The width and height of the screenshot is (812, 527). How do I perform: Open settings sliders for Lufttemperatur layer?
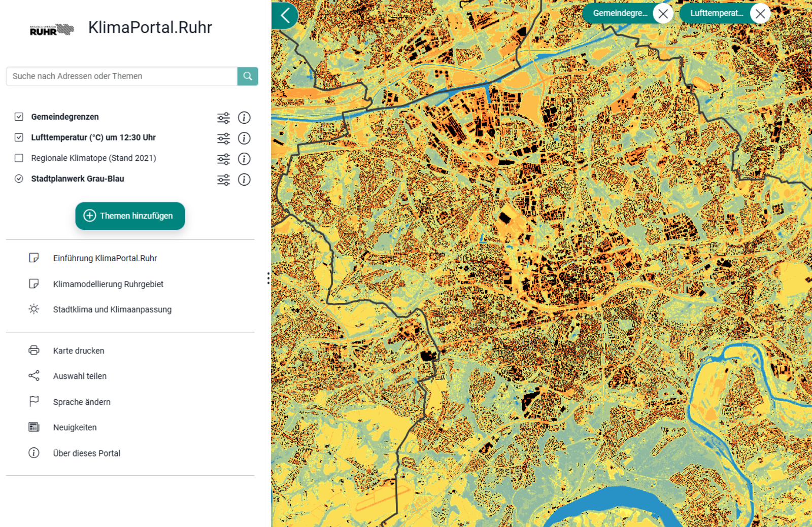tap(223, 138)
